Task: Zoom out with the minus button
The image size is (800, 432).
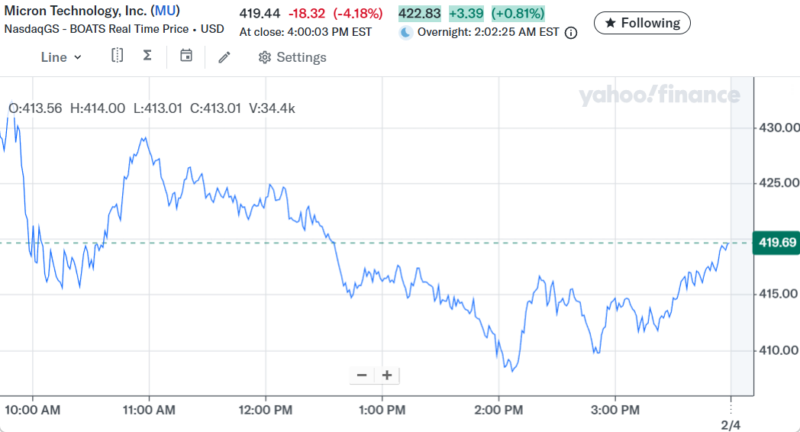Action: click(x=362, y=375)
